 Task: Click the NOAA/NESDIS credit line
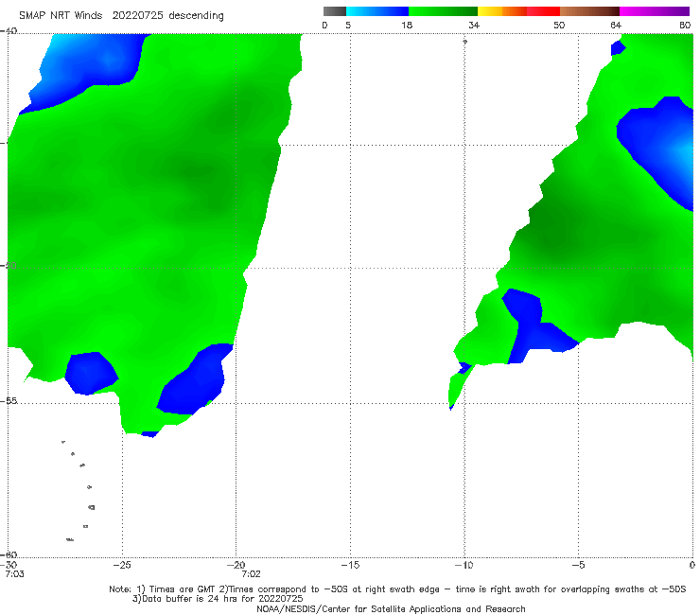[391, 608]
